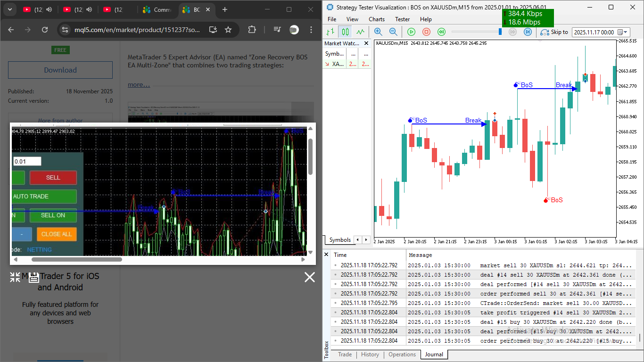Select the 'market sell 30 XAUUSDm sl' journal row
Viewport: 644px width, 362px height.
pyautogui.click(x=483, y=265)
